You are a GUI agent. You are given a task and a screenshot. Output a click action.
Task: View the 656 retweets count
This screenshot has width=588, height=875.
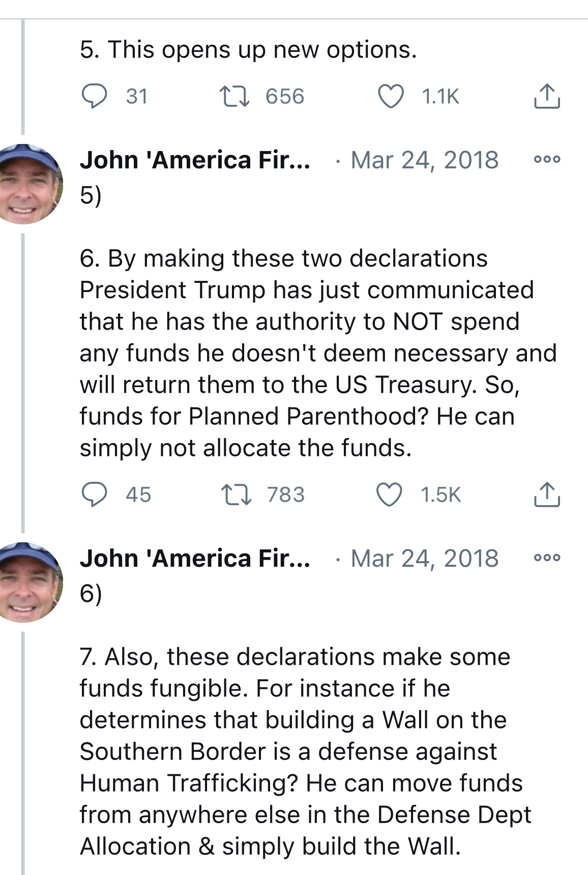[x=284, y=96]
